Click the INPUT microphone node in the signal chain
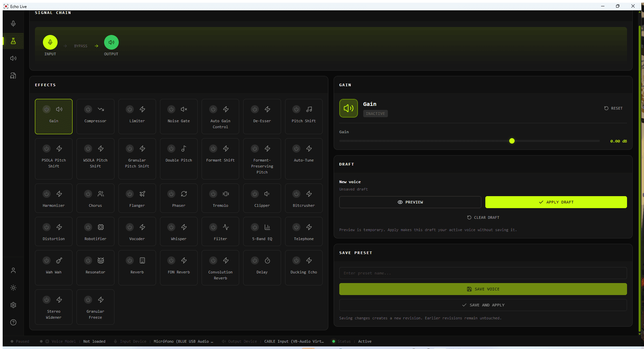This screenshot has width=644, height=349. click(x=50, y=42)
